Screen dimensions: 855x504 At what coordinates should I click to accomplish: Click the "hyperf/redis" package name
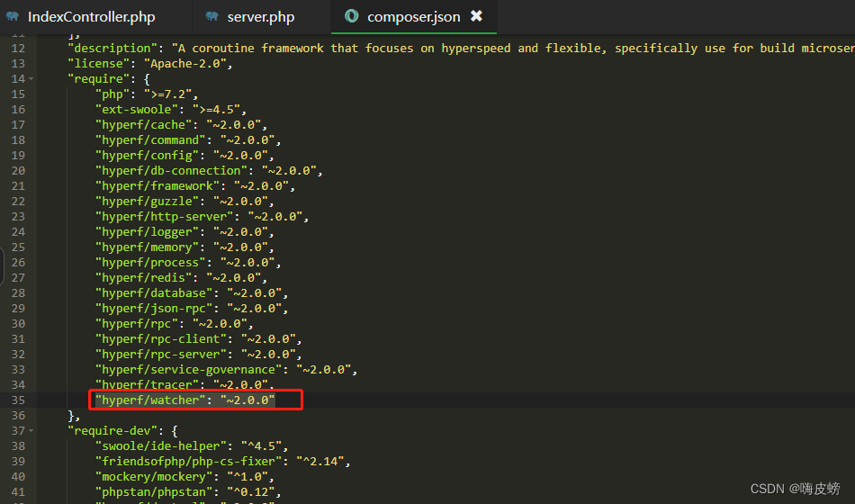pos(144,277)
